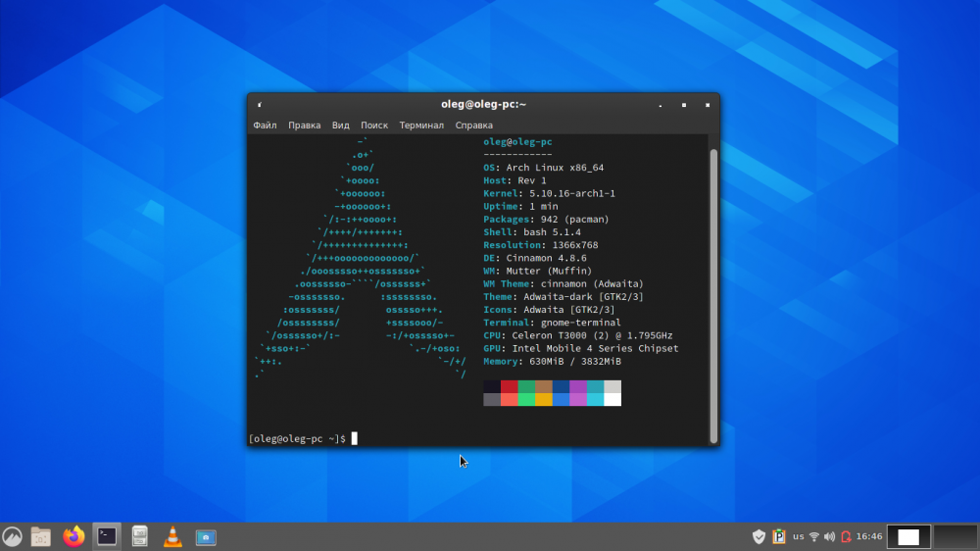Click the 'Uptime: 1 min' line
This screenshot has width=980, height=551.
[520, 207]
